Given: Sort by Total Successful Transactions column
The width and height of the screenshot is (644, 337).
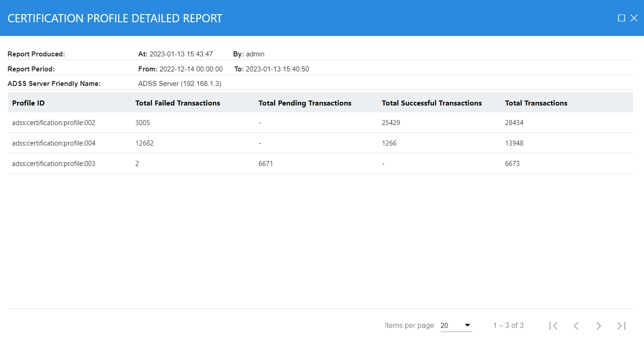Looking at the screenshot, I should tap(432, 103).
